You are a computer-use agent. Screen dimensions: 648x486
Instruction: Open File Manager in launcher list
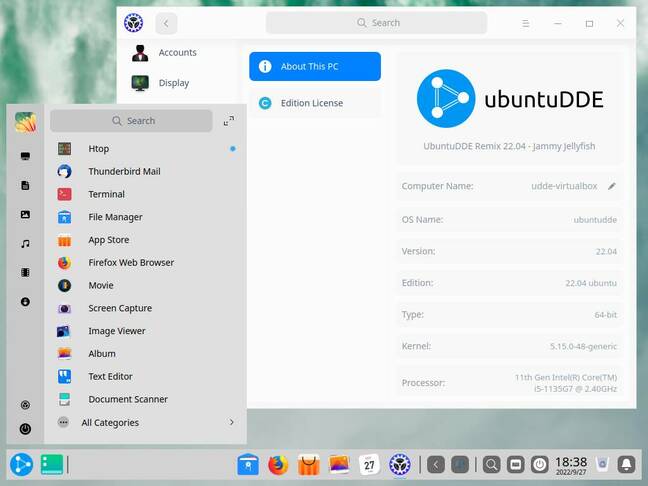click(x=144, y=217)
